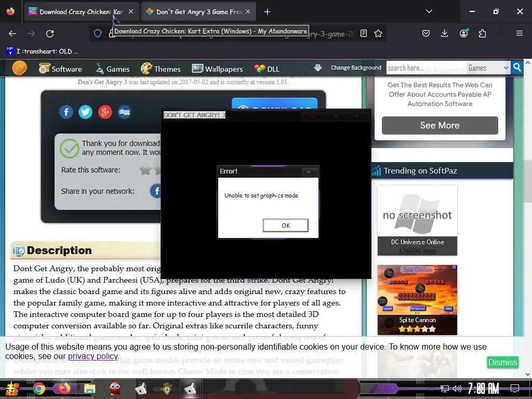532x399 pixels.
Task: Switch to the Download Crazy Chicken tab
Action: 81,12
